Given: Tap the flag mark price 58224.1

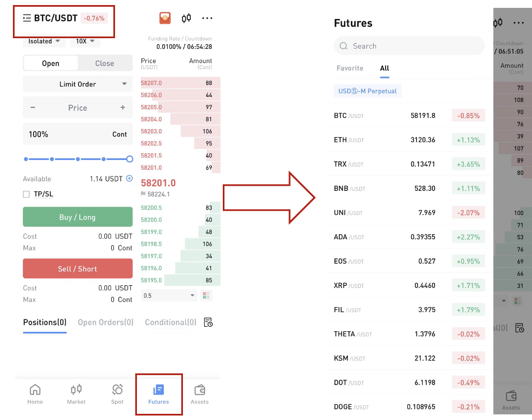Looking at the screenshot, I should pyautogui.click(x=155, y=194).
